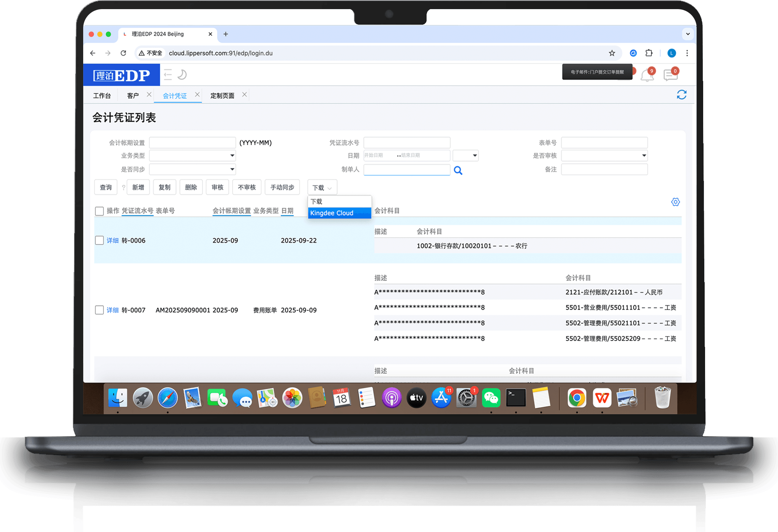Click the 查询 button
Image resolution: width=778 pixels, height=532 pixels.
point(106,187)
